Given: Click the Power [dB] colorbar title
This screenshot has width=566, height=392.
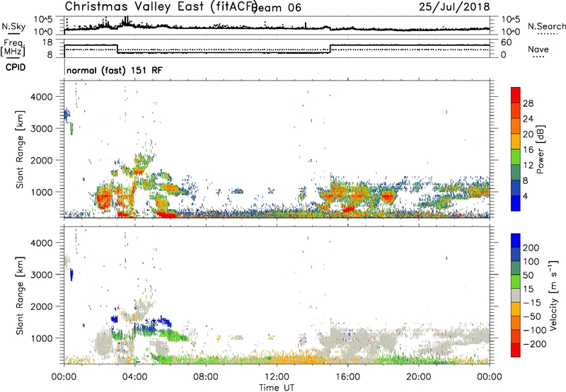Looking at the screenshot, I should point(541,149).
